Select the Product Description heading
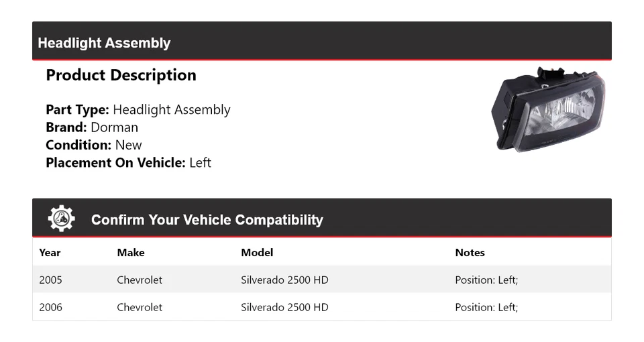 click(x=121, y=75)
